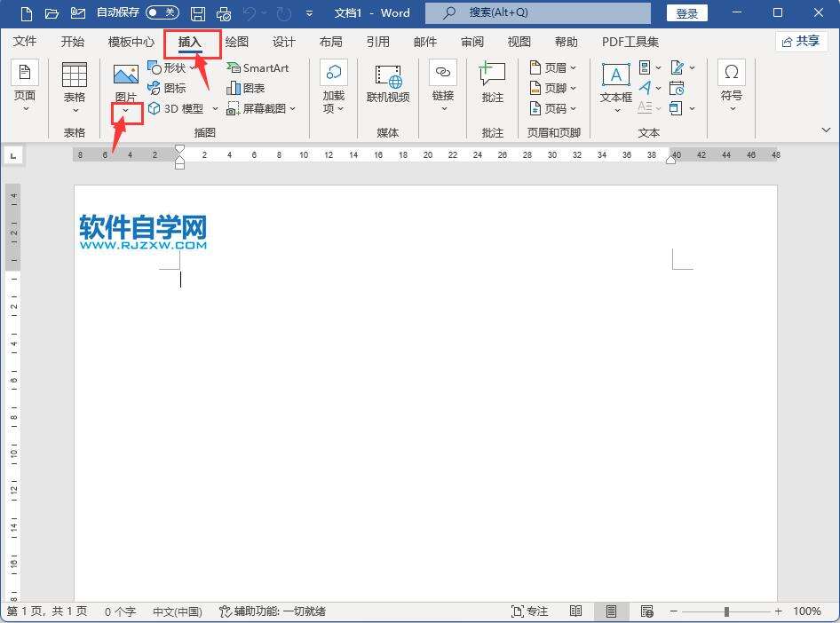This screenshot has height=623, width=840.
Task: Click the save icon in title bar
Action: pos(198,13)
